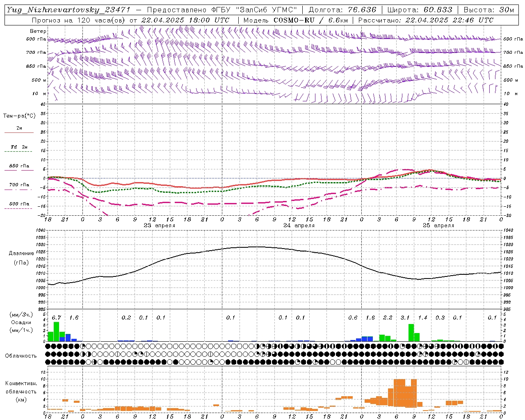The height and width of the screenshot is (420, 525).
Task: Click the 2.2 precipitation total value
Action: click(x=388, y=317)
